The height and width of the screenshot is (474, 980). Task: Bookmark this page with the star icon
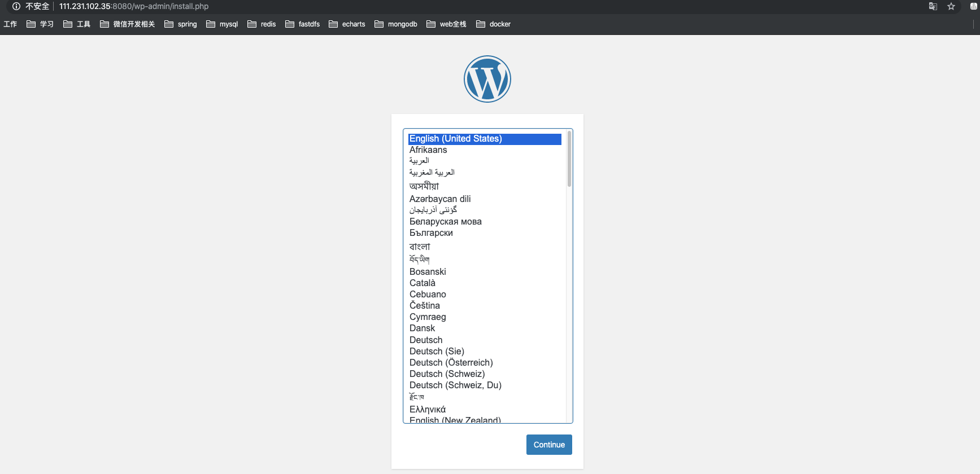pos(951,6)
